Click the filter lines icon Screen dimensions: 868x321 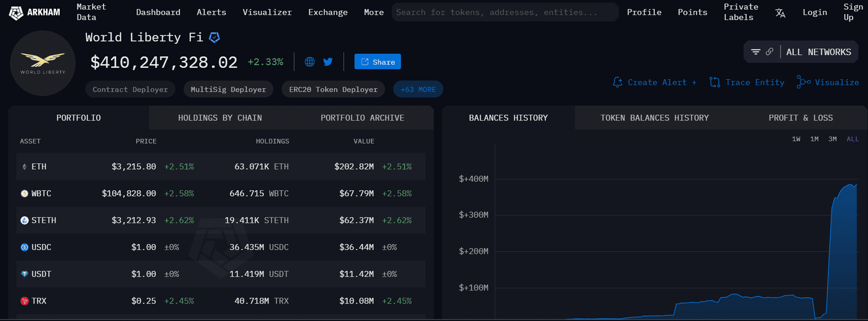[x=756, y=52]
